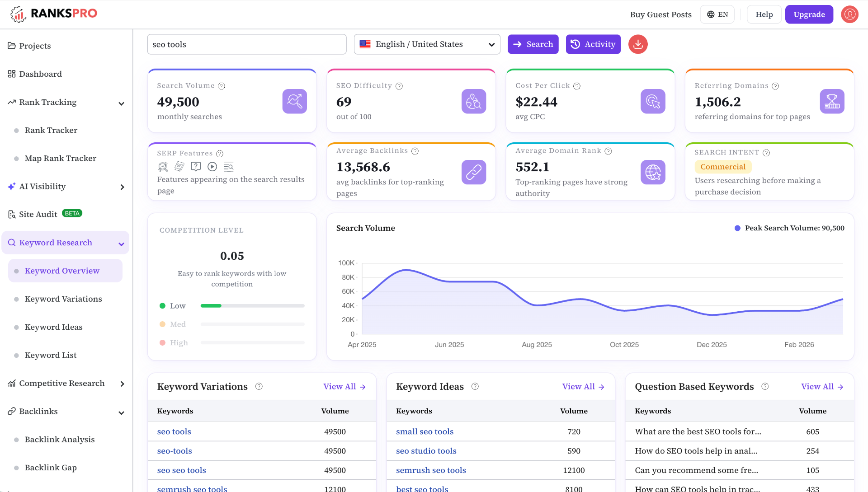Open Keyword Variations sidebar item

tap(63, 299)
